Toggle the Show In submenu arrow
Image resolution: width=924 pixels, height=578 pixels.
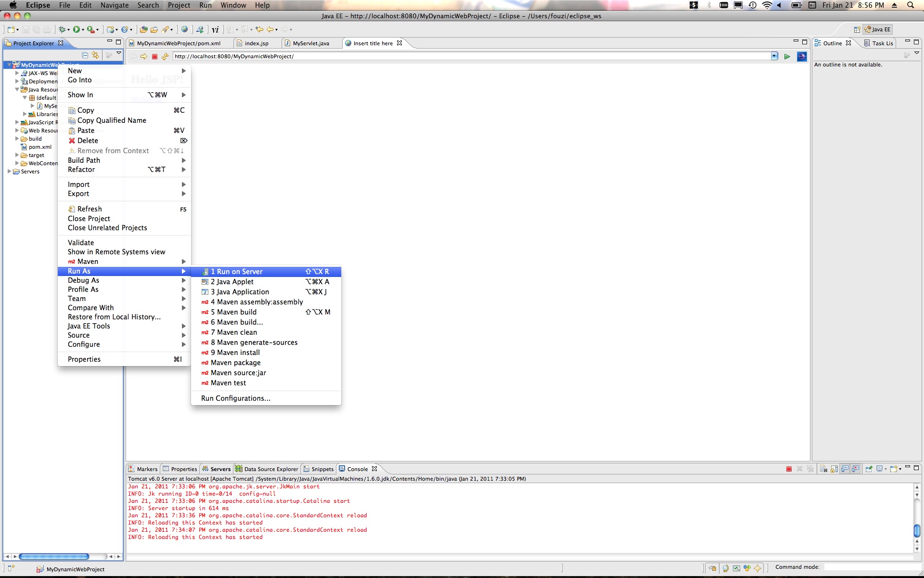point(185,94)
